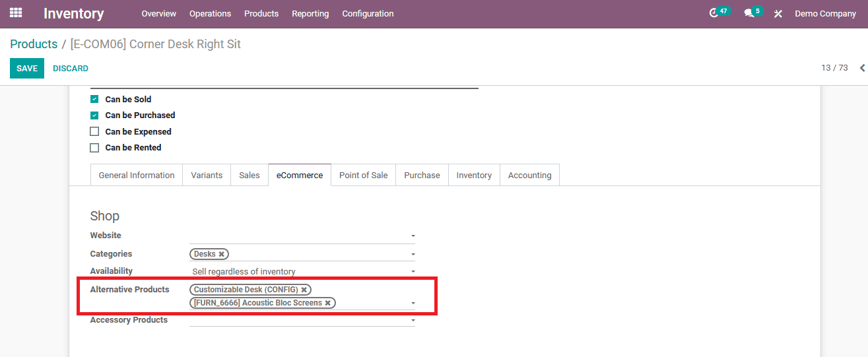Go back to Products breadcrumb

coord(34,44)
